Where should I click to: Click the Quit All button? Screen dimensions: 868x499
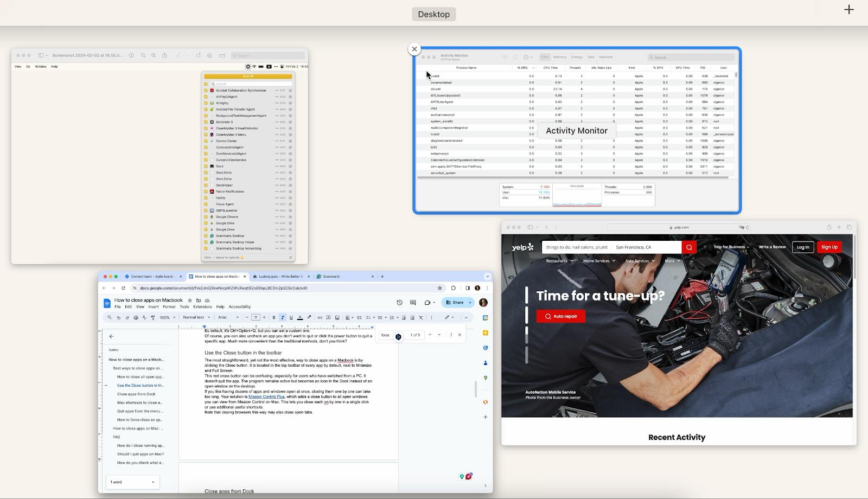coord(248,76)
